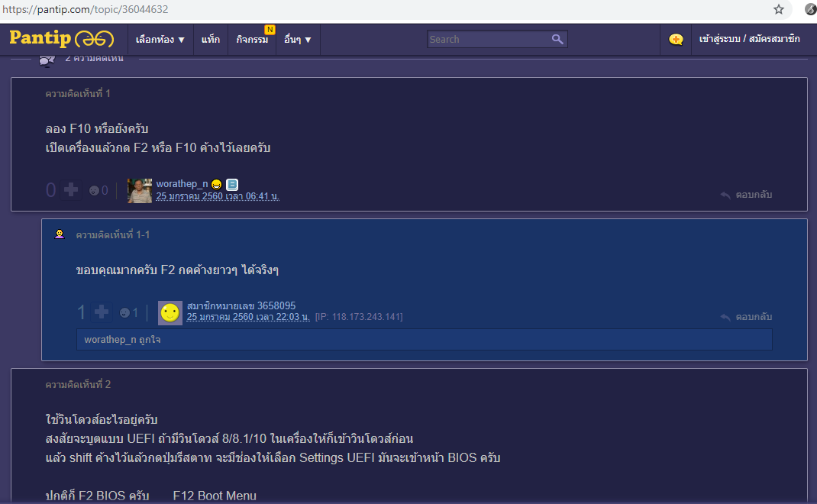The width and height of the screenshot is (817, 504).
Task: Expand the เลือกห้อง room dropdown
Action: [x=160, y=40]
